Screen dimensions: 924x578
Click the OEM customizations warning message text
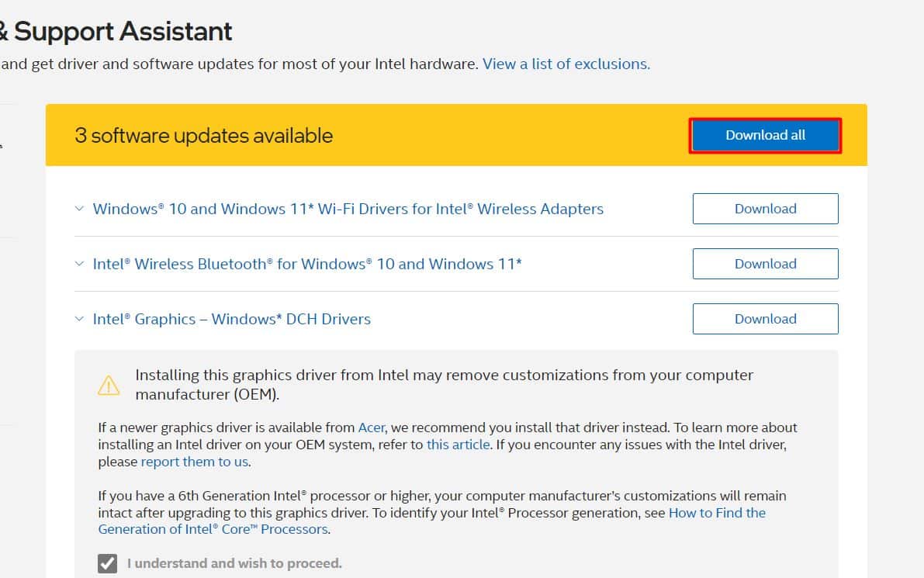(444, 384)
